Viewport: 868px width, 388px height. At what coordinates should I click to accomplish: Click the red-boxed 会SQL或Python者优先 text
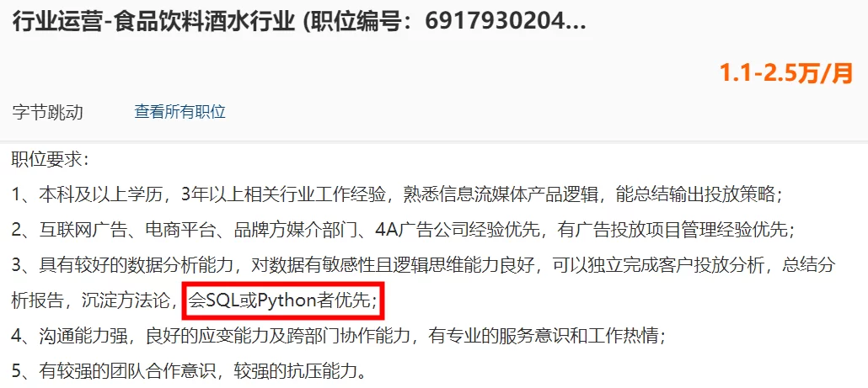(283, 301)
